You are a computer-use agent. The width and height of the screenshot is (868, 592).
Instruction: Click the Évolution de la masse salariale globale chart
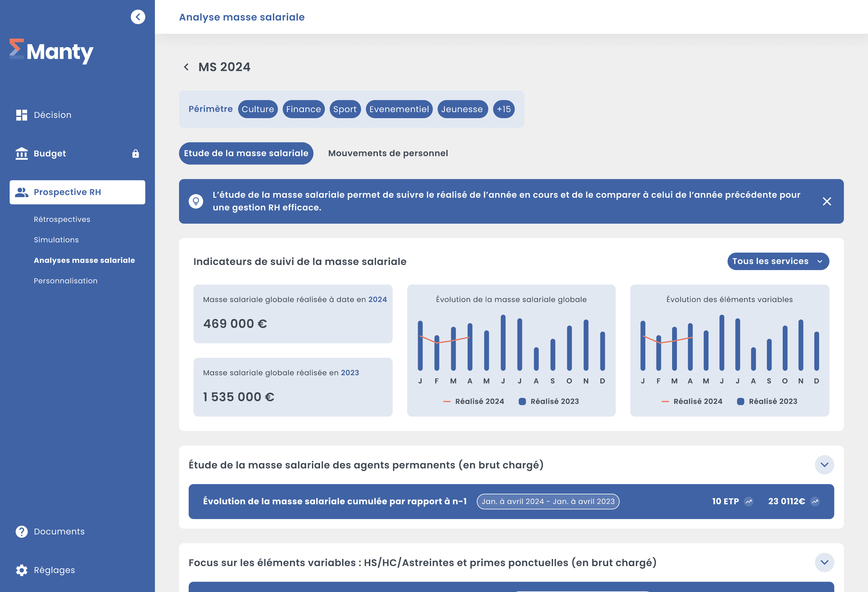coord(511,350)
